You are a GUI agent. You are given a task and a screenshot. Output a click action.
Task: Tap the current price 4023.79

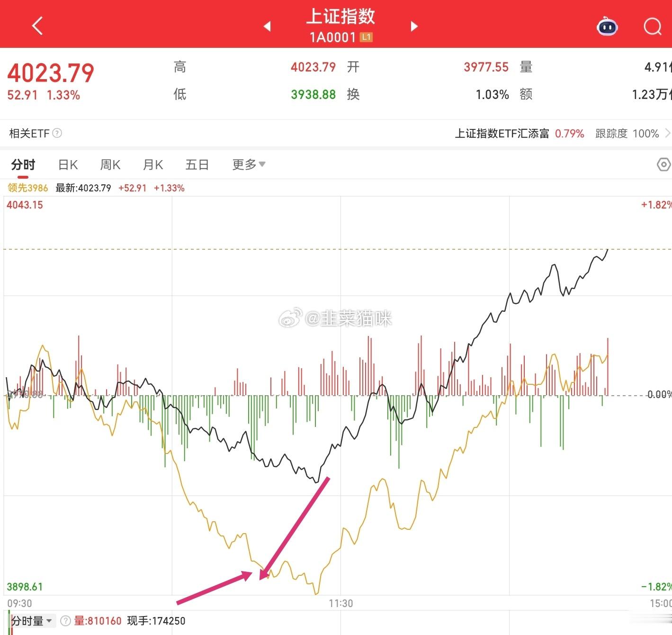point(51,73)
